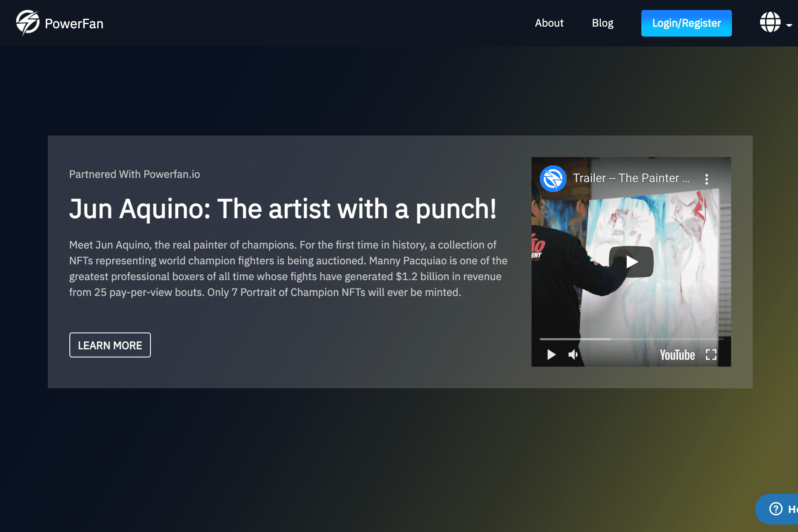Expand the language dropdown arrow
This screenshot has height=532, width=798.
click(x=789, y=25)
